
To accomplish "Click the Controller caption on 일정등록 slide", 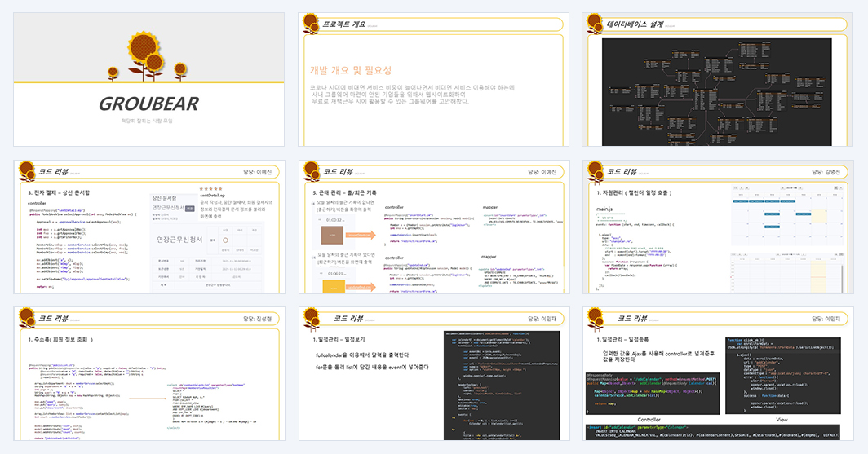I will coord(649,420).
